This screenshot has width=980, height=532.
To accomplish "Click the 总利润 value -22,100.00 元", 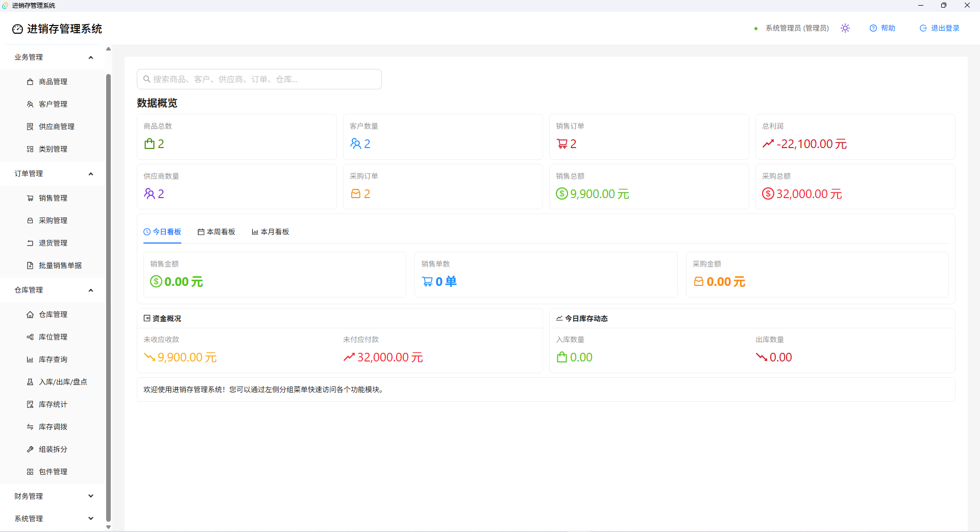I will (x=812, y=144).
